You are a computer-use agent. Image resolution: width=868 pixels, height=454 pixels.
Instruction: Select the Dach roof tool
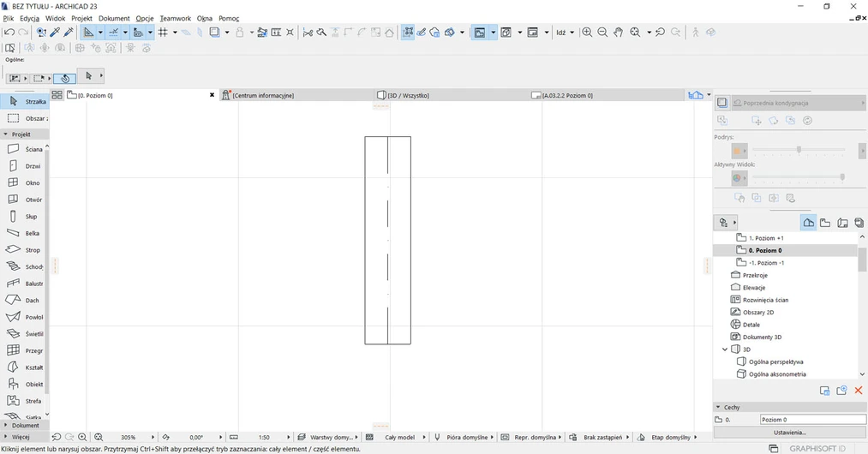pyautogui.click(x=26, y=300)
